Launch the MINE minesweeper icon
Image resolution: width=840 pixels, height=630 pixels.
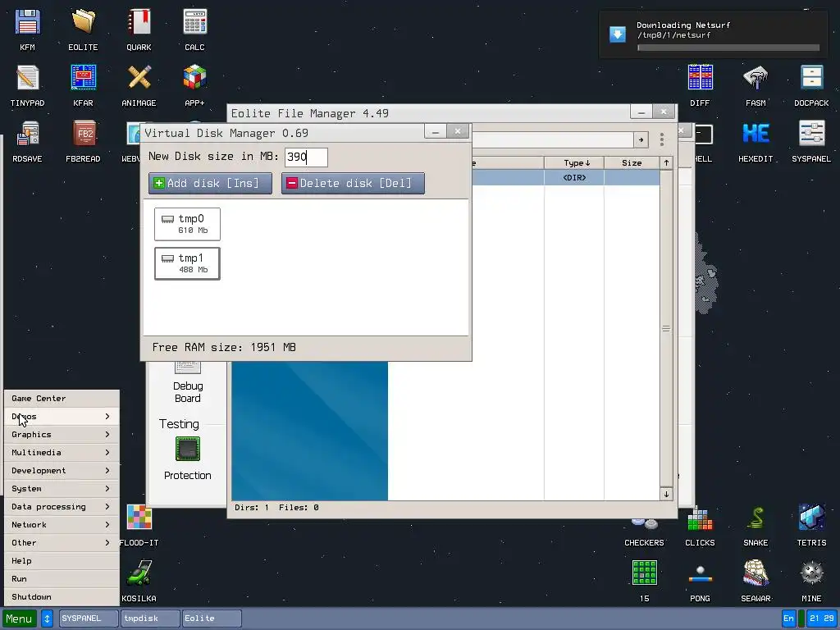pyautogui.click(x=811, y=573)
